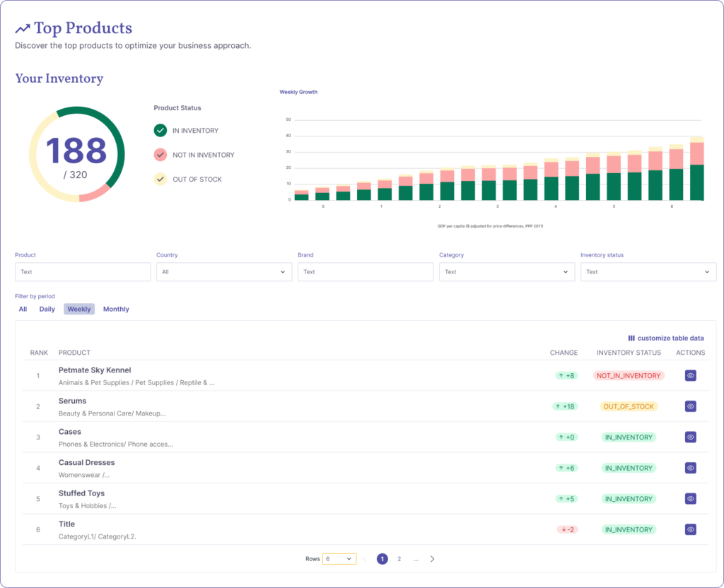Click the Stuffed Toys product name

click(82, 493)
